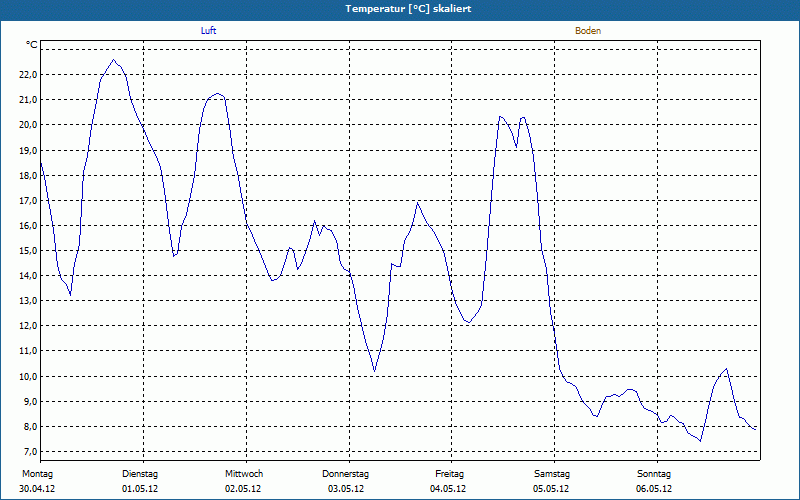Click the 'Samstag' day label
Image resolution: width=800 pixels, height=500 pixels.
[x=552, y=474]
